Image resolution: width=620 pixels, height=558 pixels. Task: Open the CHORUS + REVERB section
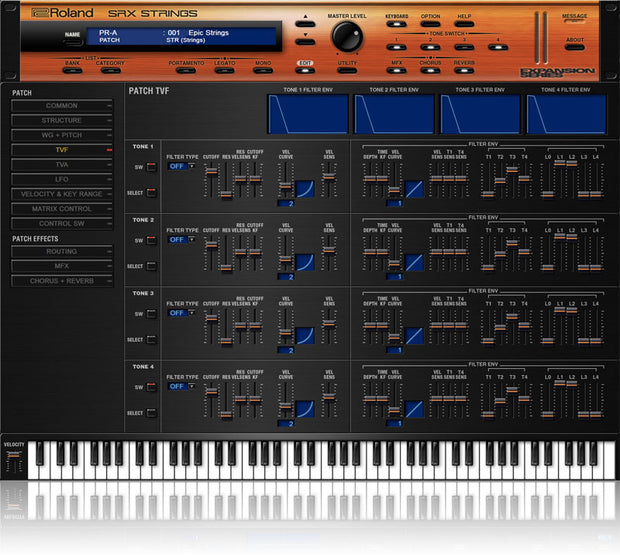tap(62, 281)
